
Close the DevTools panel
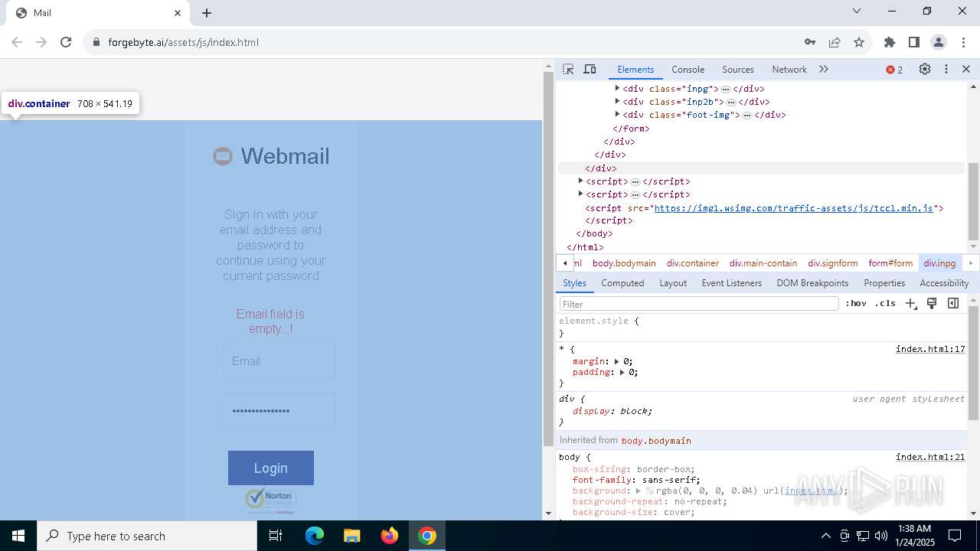click(x=966, y=69)
